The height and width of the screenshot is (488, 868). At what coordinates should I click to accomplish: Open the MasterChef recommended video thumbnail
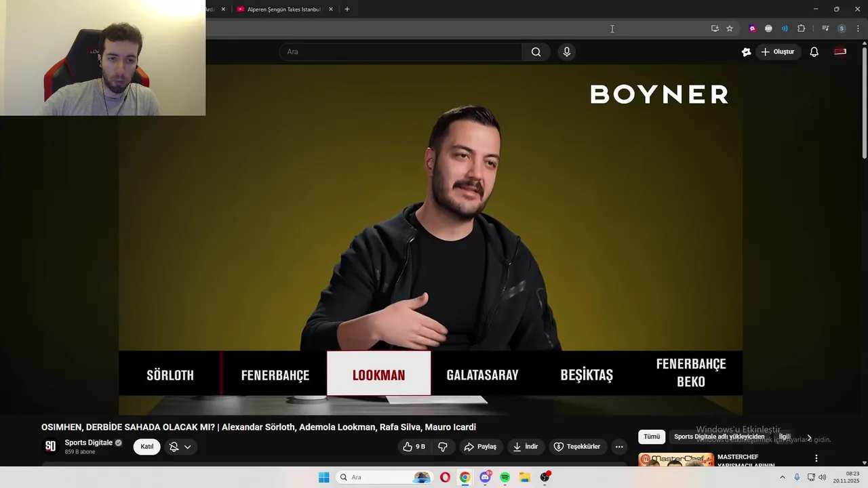(x=676, y=460)
